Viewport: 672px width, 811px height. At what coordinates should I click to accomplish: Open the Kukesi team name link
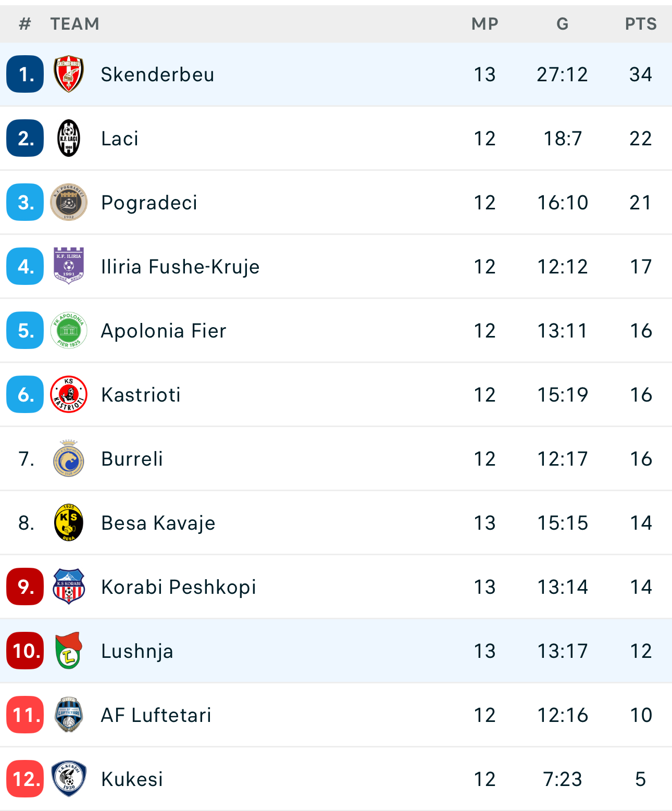(x=132, y=779)
